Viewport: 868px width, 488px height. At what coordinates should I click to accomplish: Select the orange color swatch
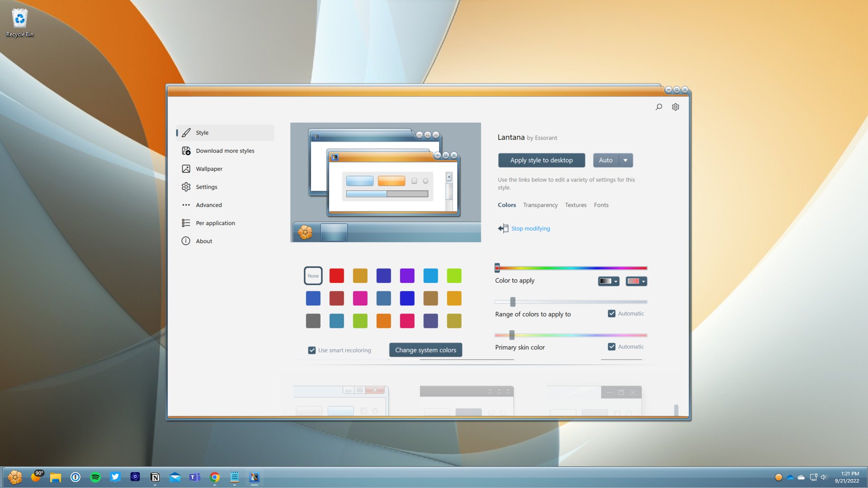pyautogui.click(x=383, y=321)
